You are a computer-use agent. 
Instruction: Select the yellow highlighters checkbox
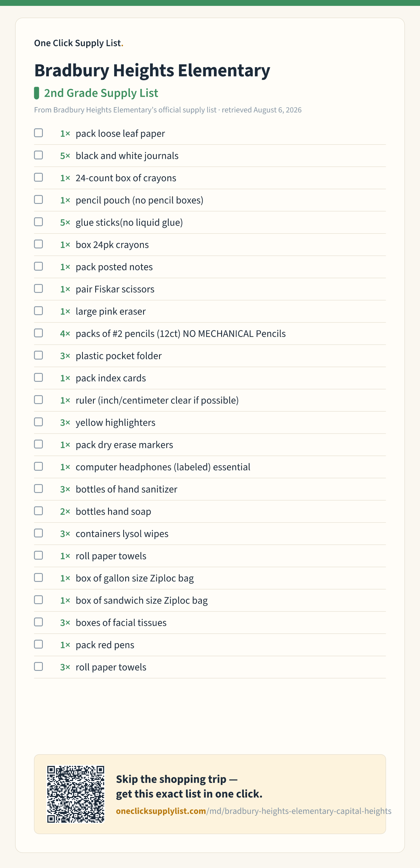pyautogui.click(x=38, y=422)
